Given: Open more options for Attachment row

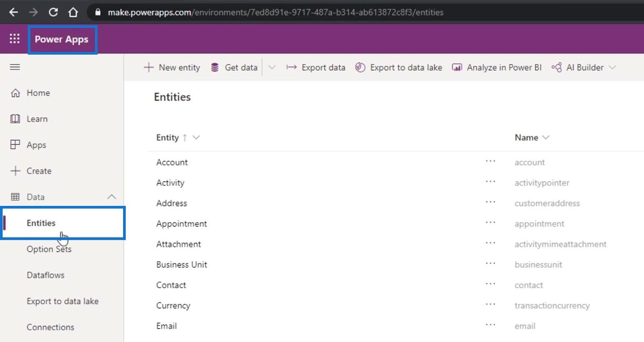Looking at the screenshot, I should (490, 243).
